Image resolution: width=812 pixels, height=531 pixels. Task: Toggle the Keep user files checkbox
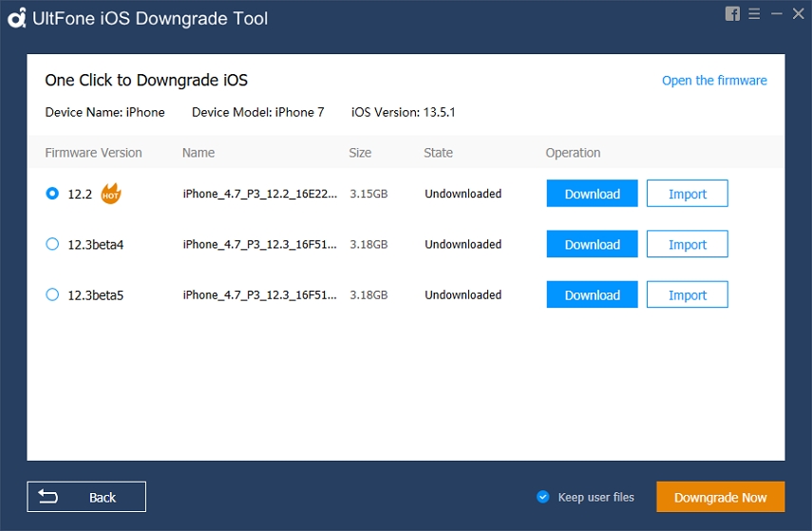pos(542,497)
